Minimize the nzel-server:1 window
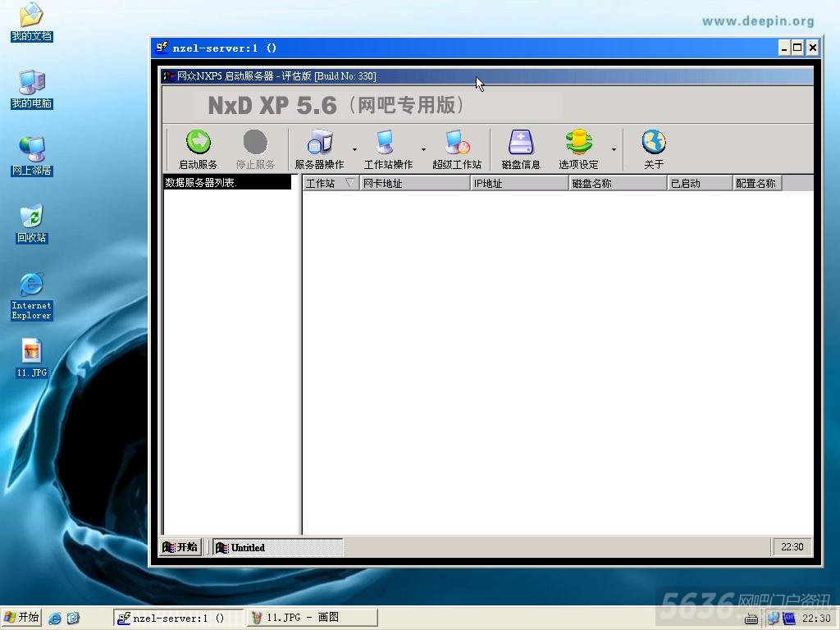The image size is (840, 630). 784,48
